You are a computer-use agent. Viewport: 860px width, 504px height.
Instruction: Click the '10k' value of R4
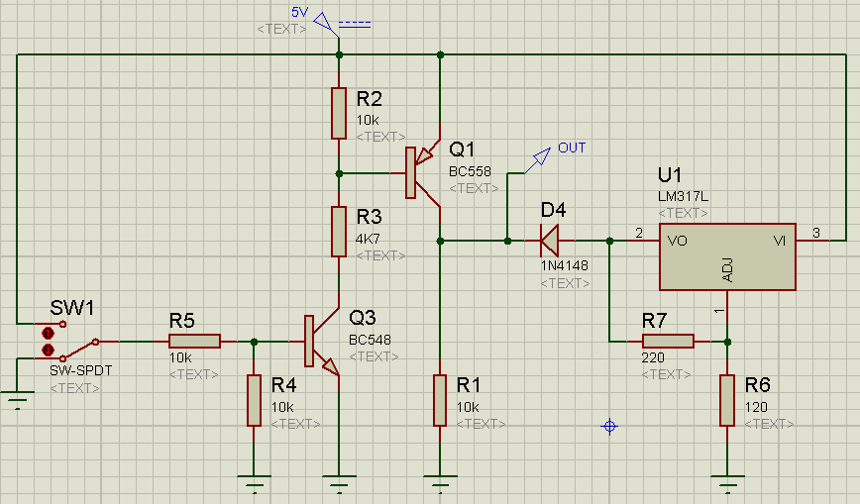[x=282, y=408]
